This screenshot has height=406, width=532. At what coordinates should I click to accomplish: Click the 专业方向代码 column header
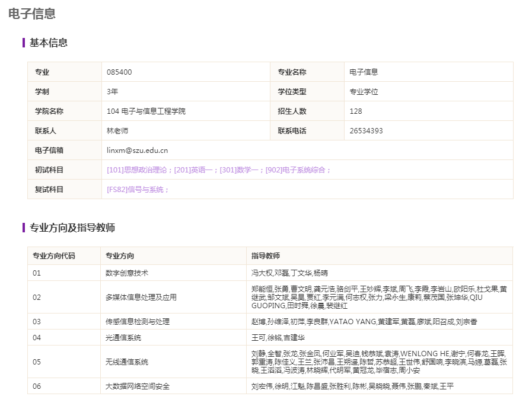pos(54,255)
